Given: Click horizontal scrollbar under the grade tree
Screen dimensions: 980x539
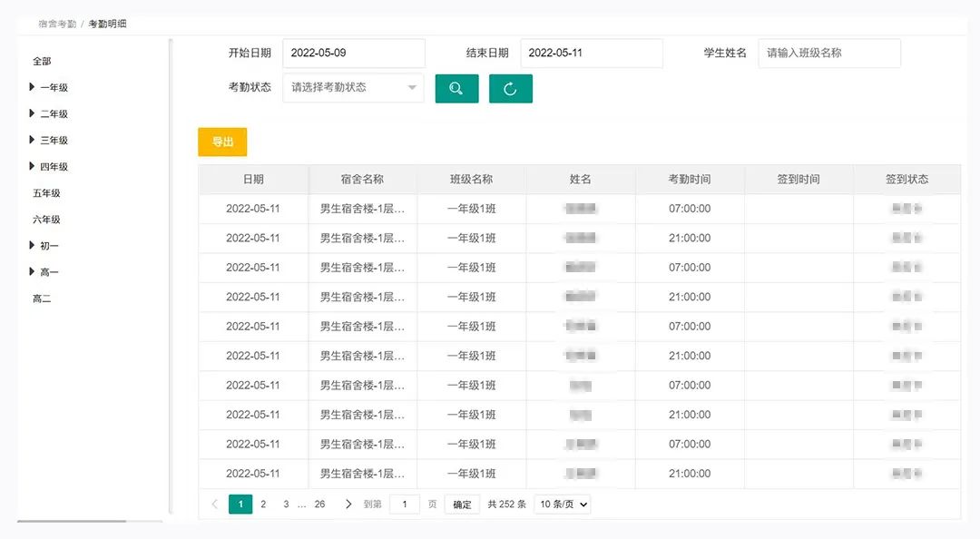Looking at the screenshot, I should pyautogui.click(x=72, y=521).
